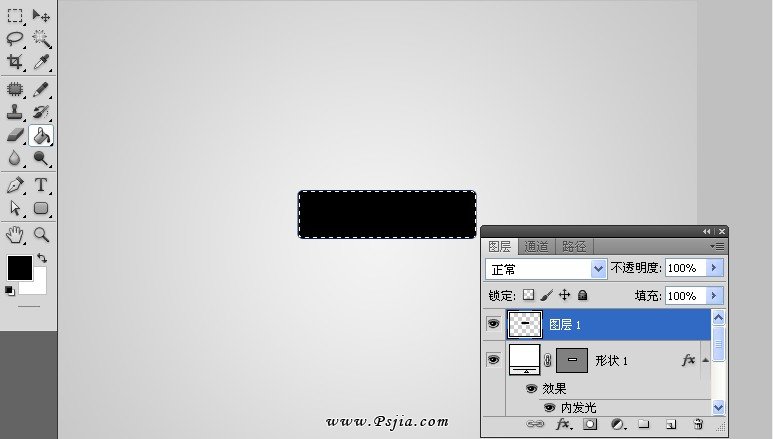Image resolution: width=773 pixels, height=439 pixels.
Task: Click the black foreground color swatch
Action: point(20,268)
